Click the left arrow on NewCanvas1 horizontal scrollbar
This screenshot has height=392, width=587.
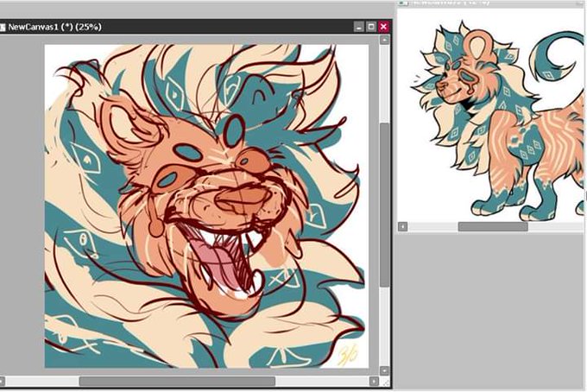click(2, 381)
